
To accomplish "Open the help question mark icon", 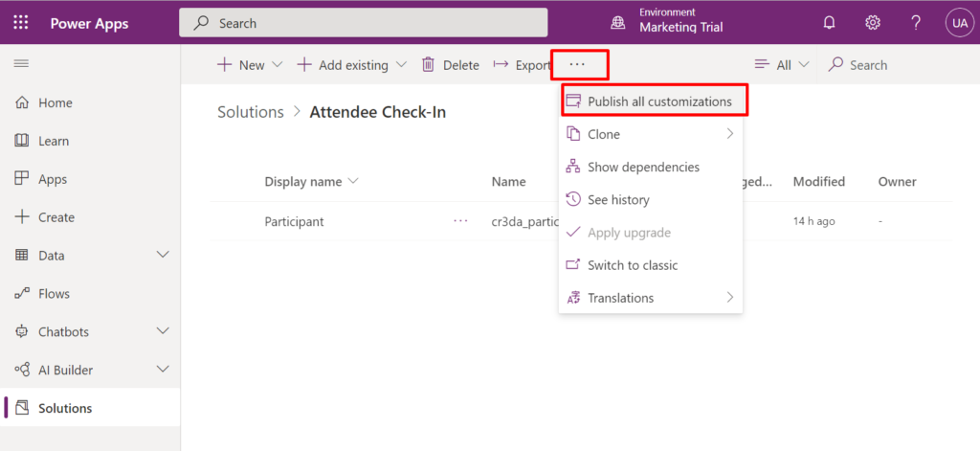I will 916,23.
